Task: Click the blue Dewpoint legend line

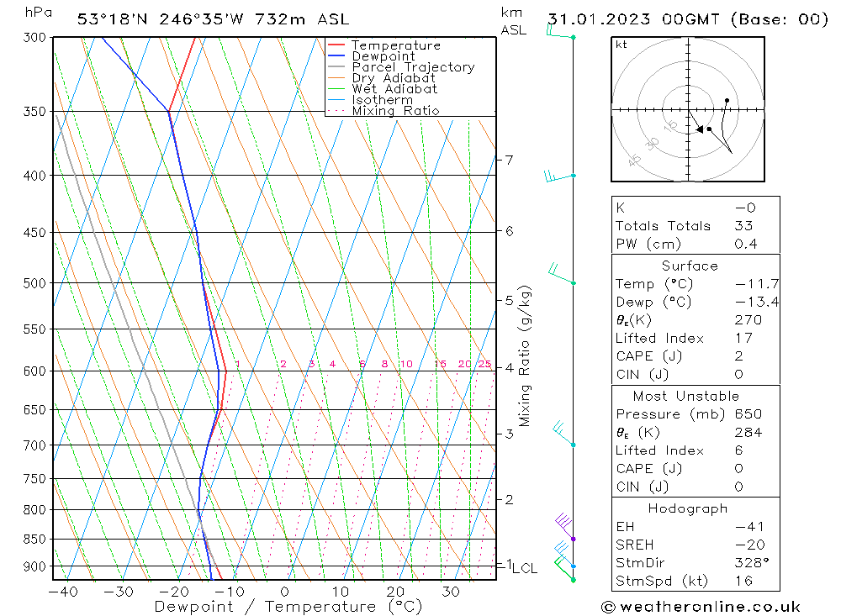Action: (x=336, y=55)
